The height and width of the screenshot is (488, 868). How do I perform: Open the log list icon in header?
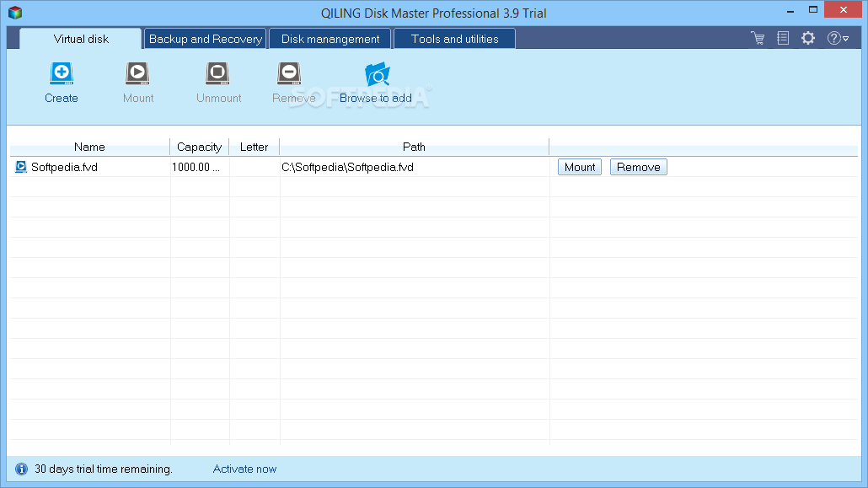(783, 38)
